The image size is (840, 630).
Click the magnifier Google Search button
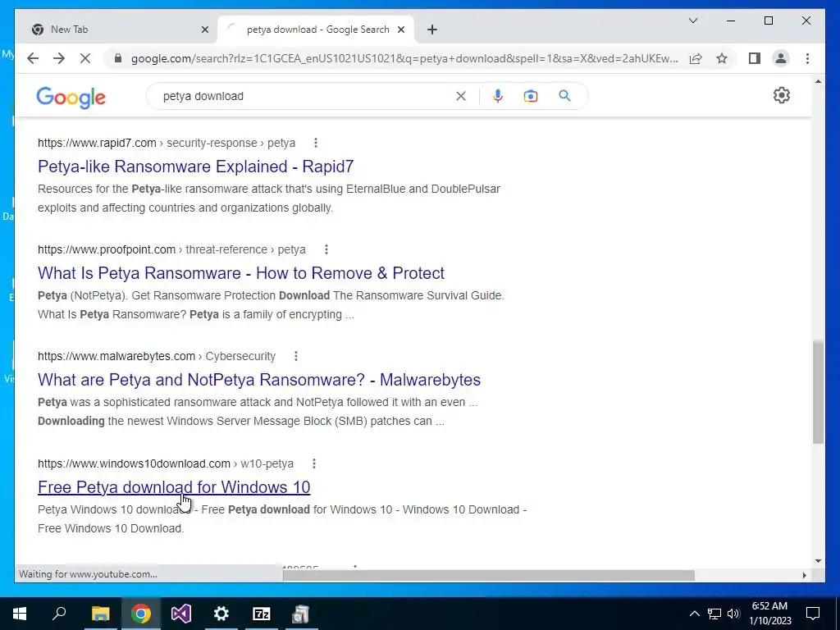(x=564, y=96)
